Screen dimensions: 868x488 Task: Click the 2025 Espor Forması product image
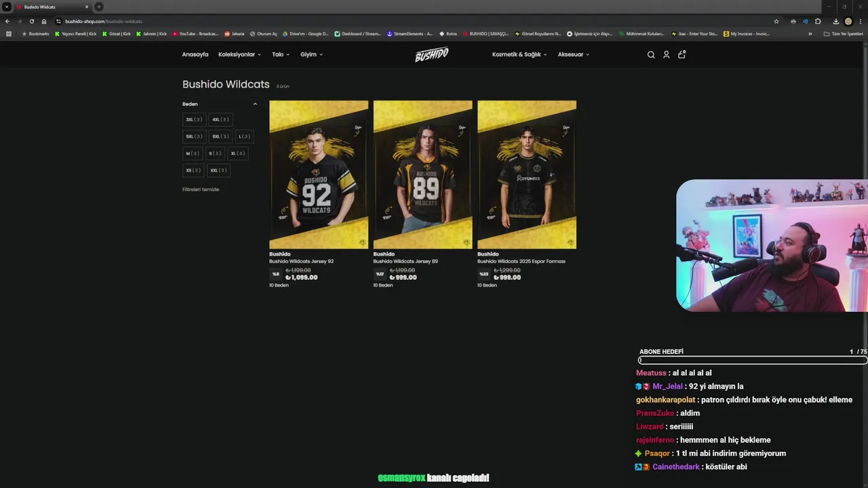pos(527,175)
